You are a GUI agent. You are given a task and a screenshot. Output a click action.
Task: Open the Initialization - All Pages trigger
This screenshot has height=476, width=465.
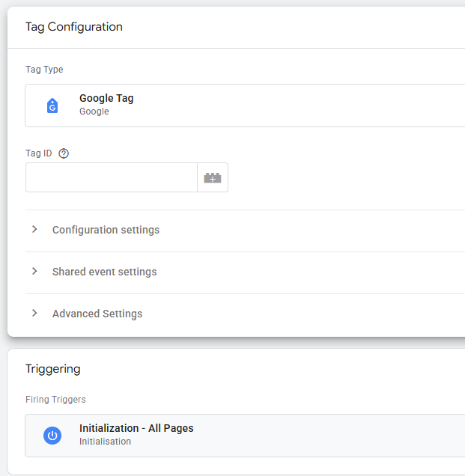pyautogui.click(x=136, y=428)
